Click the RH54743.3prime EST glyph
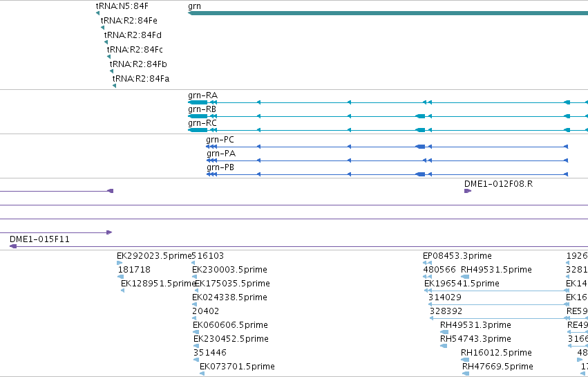Screen dimensions: 588x377 click(x=444, y=346)
